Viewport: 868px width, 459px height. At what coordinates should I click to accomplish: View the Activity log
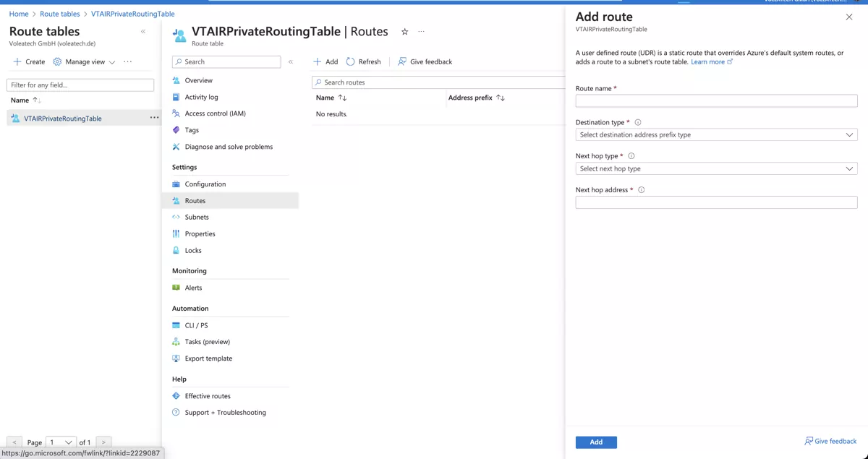click(200, 97)
